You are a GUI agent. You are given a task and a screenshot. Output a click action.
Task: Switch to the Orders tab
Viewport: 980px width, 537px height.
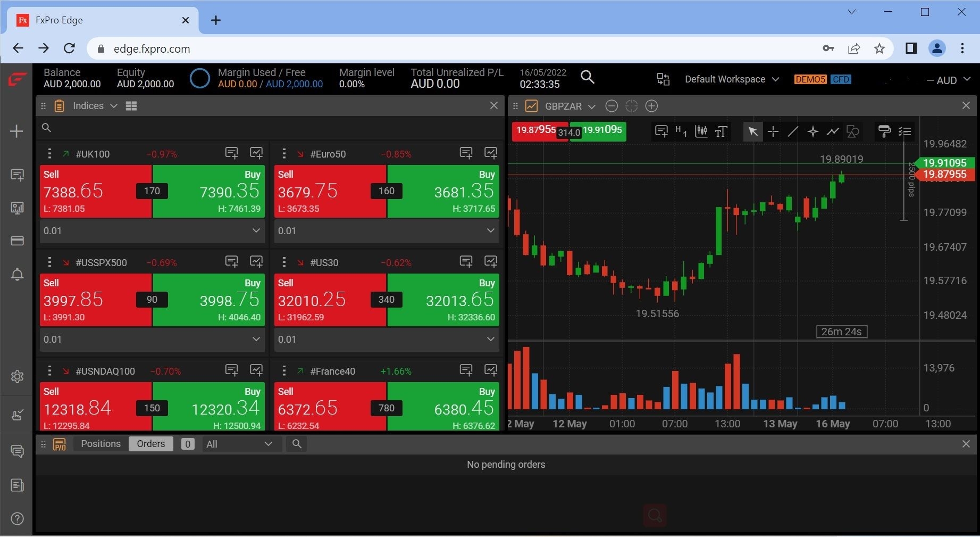coord(150,443)
